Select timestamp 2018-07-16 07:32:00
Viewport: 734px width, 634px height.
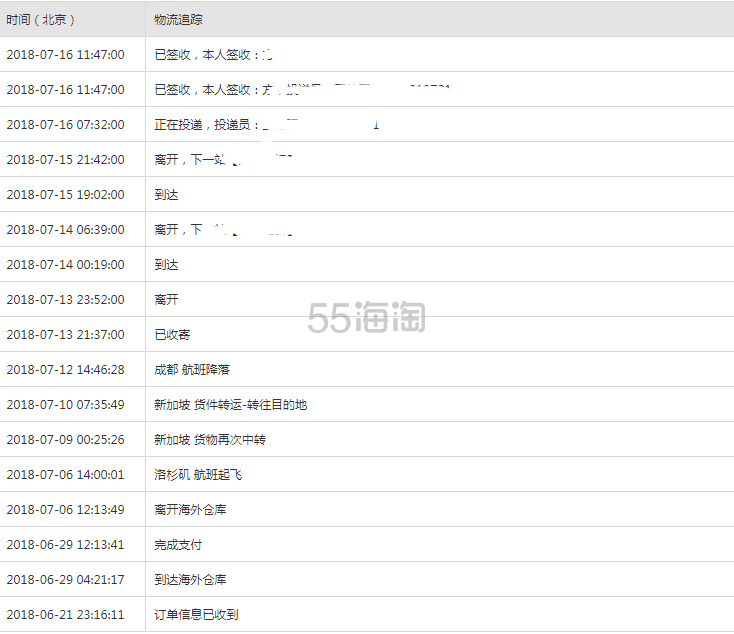[x=66, y=125]
